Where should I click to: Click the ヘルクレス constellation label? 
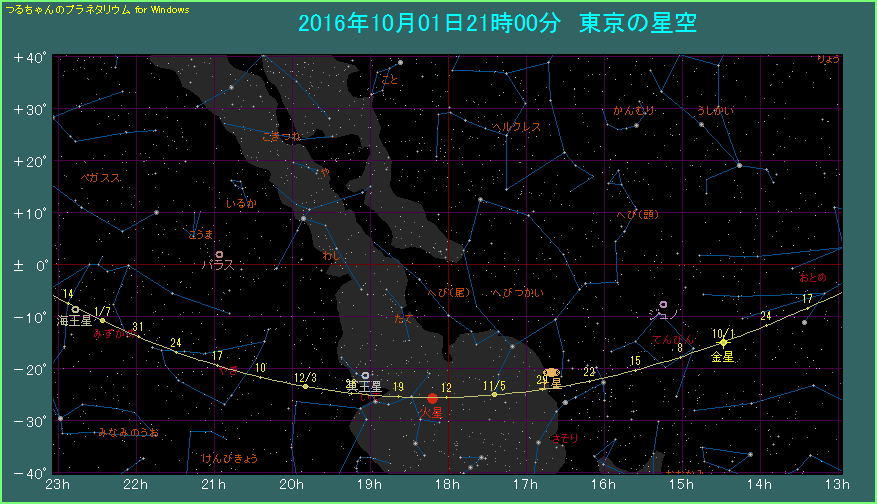coord(516,127)
